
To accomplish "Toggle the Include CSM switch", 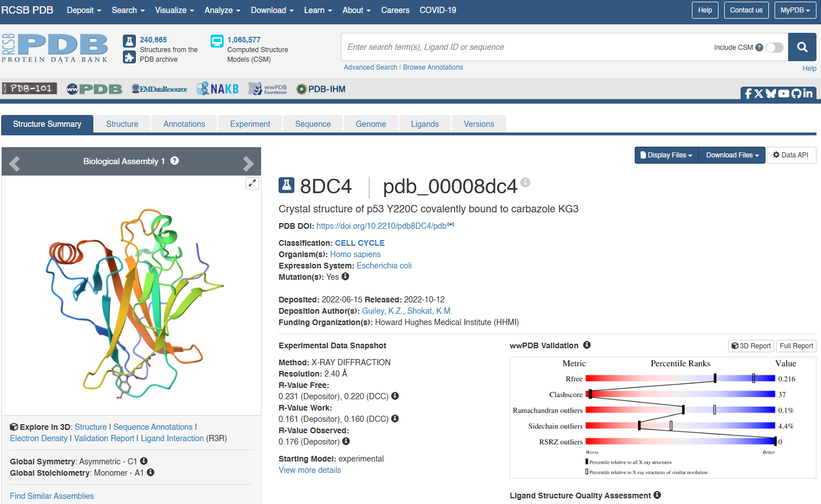I will pos(775,48).
